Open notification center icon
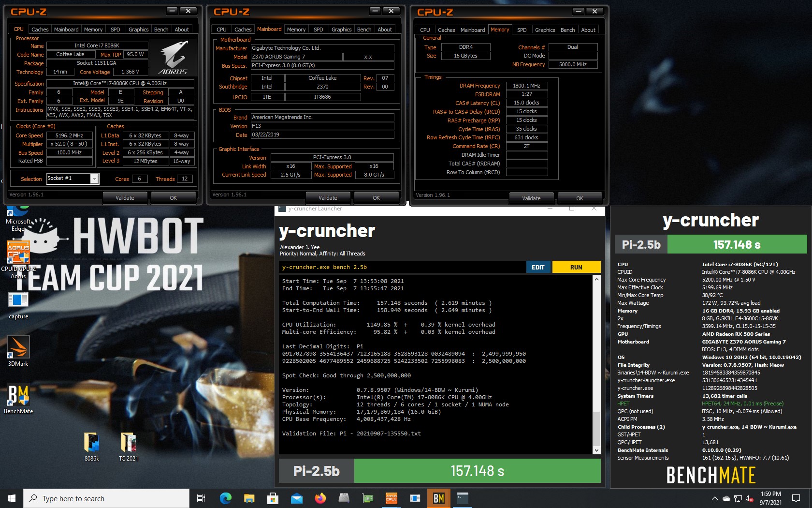The image size is (812, 508). 796,498
